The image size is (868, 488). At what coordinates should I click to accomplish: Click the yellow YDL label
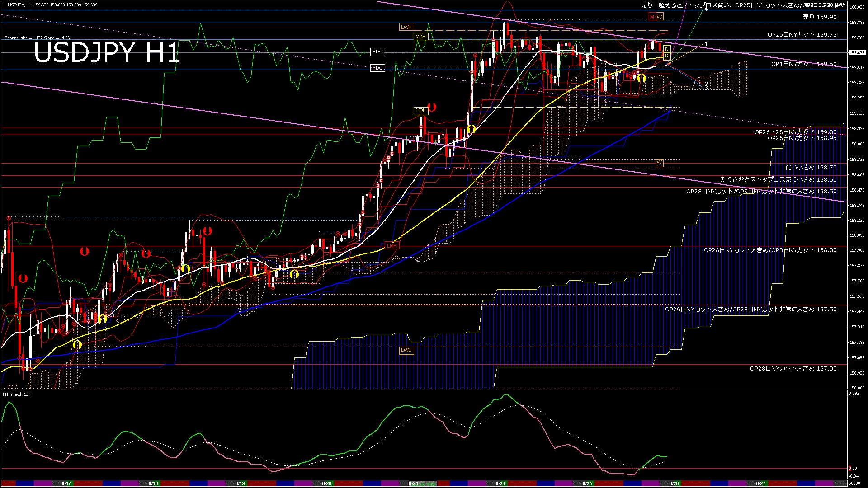click(420, 110)
